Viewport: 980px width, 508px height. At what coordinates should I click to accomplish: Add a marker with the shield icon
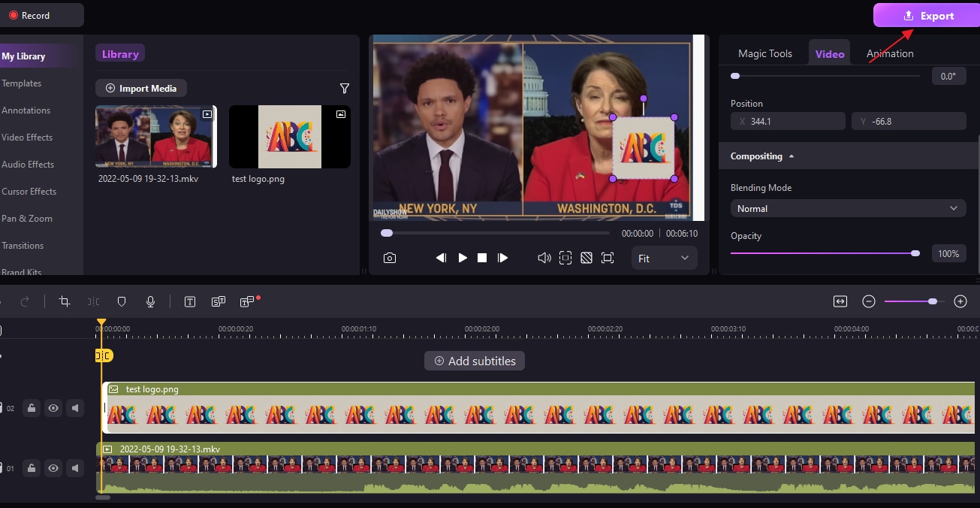tap(122, 301)
